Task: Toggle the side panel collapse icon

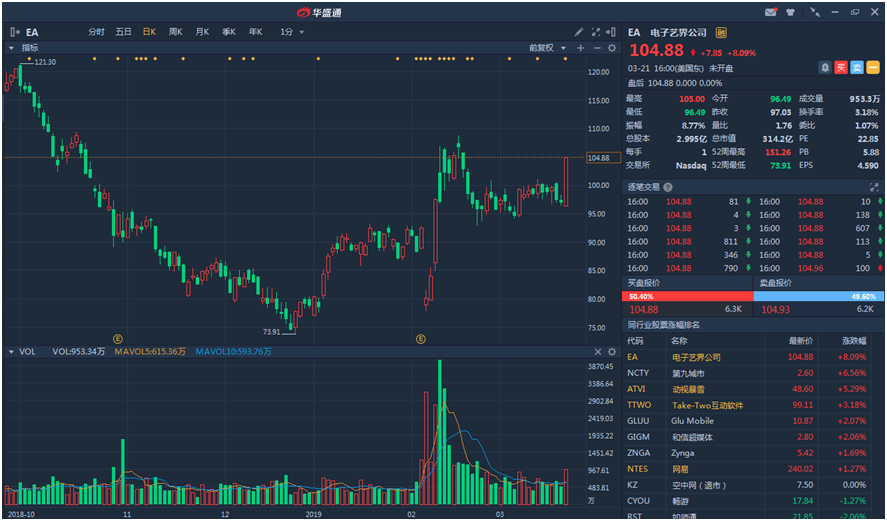Action: click(612, 32)
